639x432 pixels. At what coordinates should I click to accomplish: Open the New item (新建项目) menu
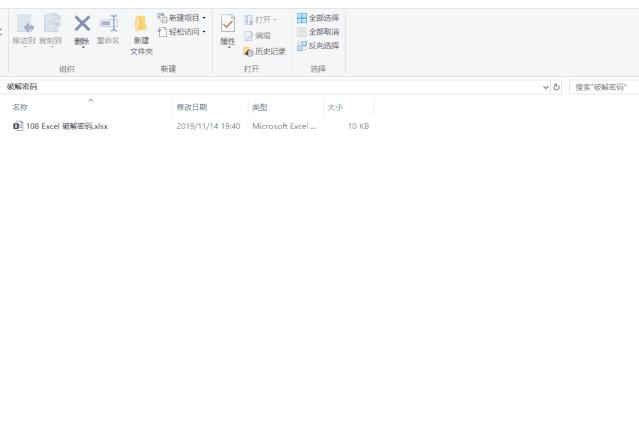pyautogui.click(x=181, y=18)
